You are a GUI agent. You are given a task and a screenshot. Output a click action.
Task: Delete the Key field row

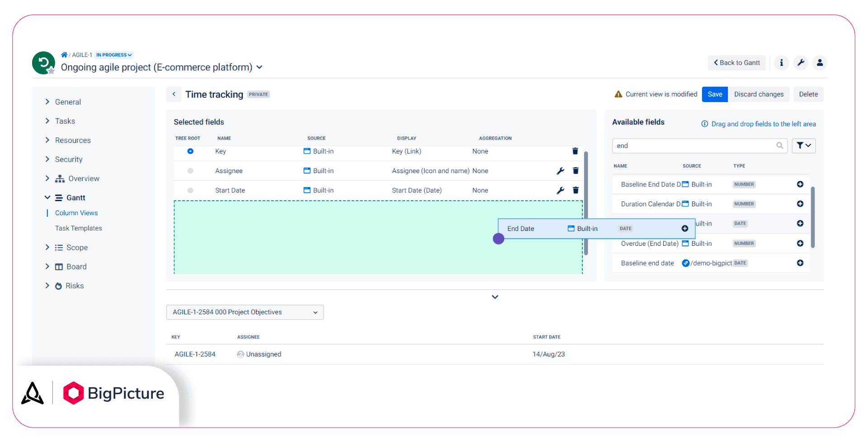(575, 151)
